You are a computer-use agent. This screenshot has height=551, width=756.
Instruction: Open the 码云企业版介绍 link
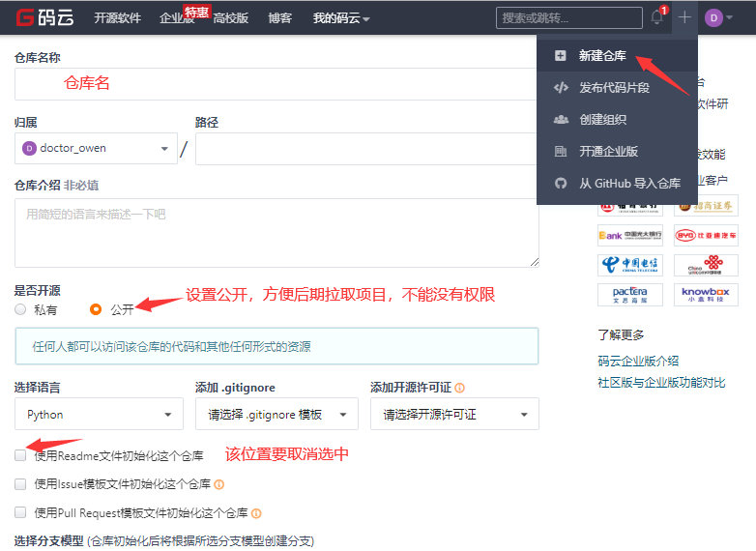(638, 362)
